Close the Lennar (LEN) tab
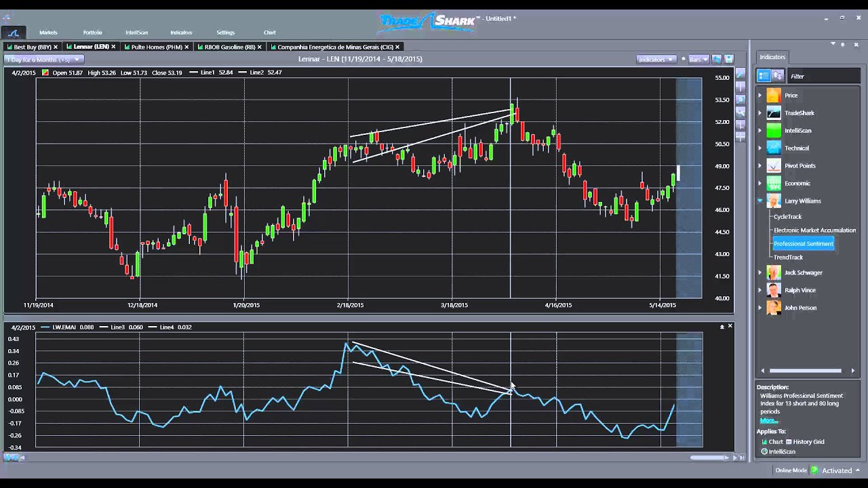The width and height of the screenshot is (868, 488). pyautogui.click(x=113, y=47)
